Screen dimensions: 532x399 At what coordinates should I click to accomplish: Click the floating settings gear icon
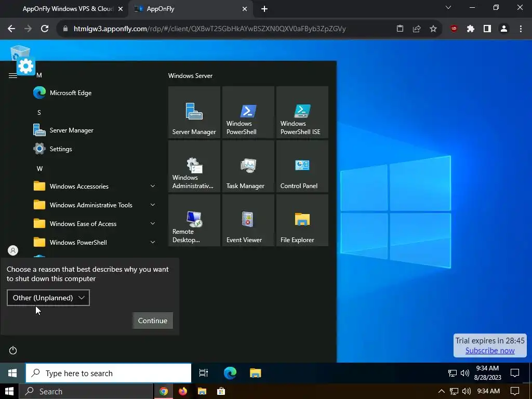pyautogui.click(x=26, y=66)
